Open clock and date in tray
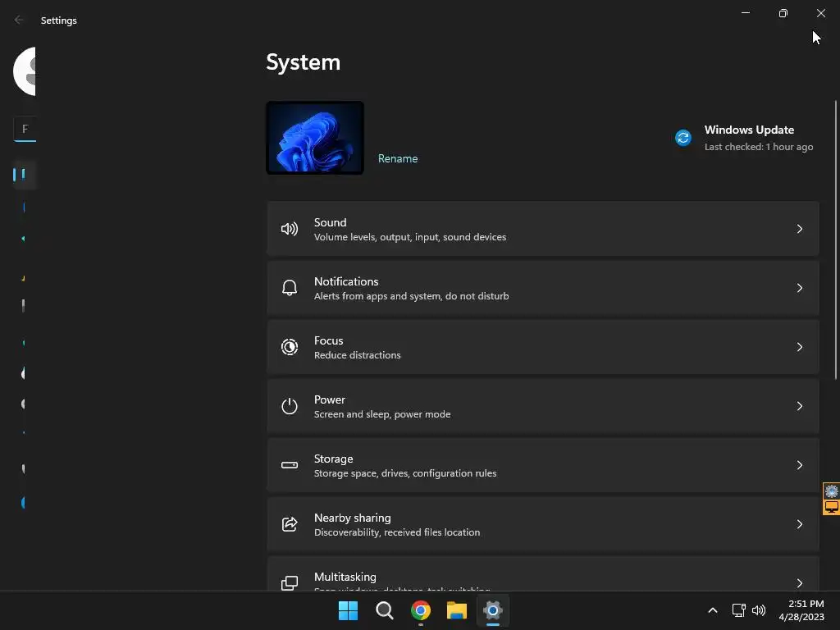 (801, 610)
